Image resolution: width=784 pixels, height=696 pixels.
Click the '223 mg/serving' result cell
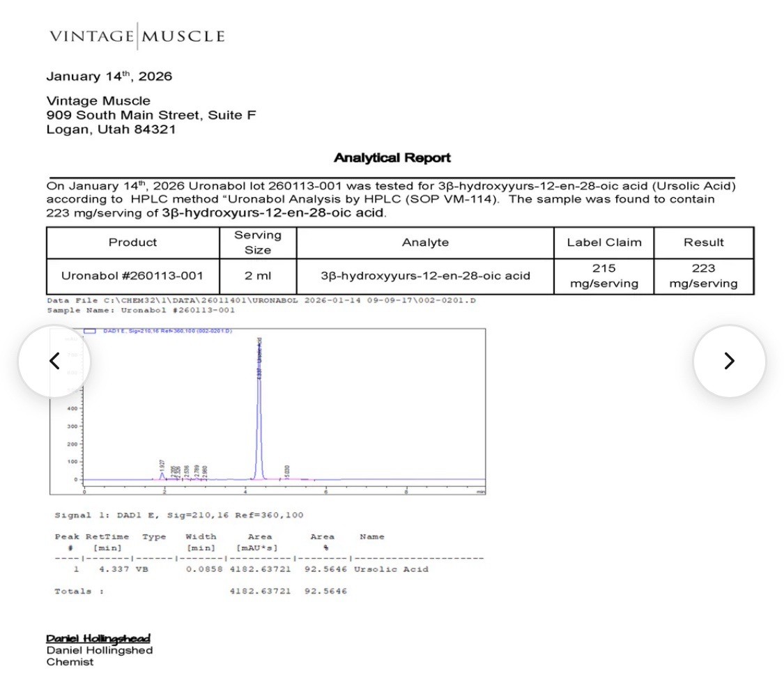[703, 276]
